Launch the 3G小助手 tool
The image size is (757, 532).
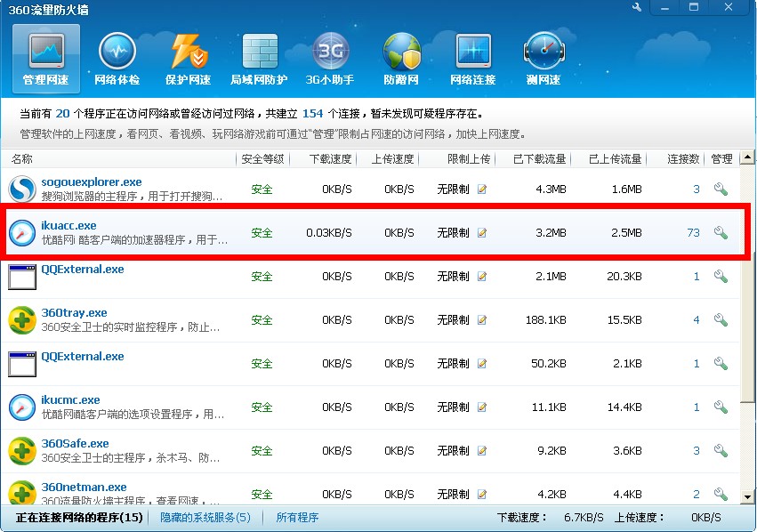point(330,59)
